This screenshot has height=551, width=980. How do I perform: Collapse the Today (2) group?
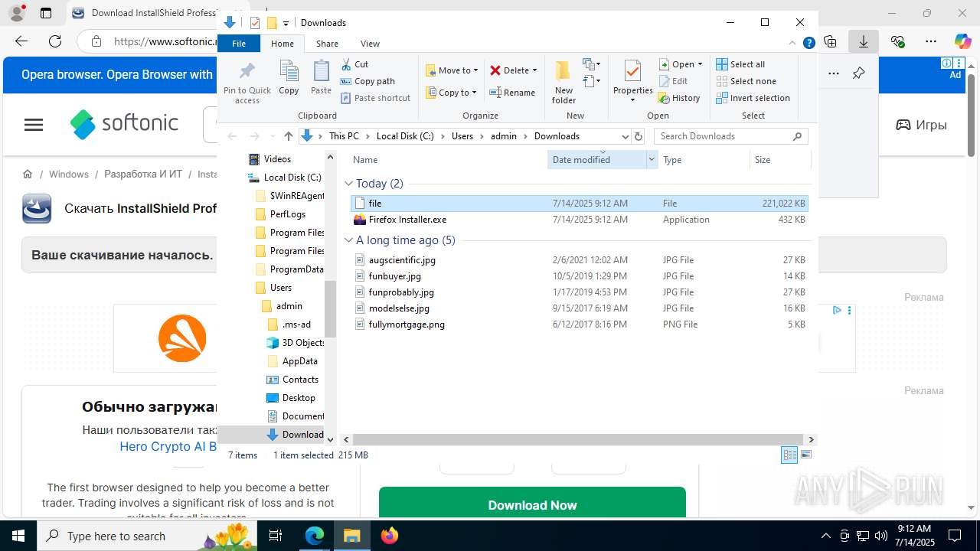point(348,184)
